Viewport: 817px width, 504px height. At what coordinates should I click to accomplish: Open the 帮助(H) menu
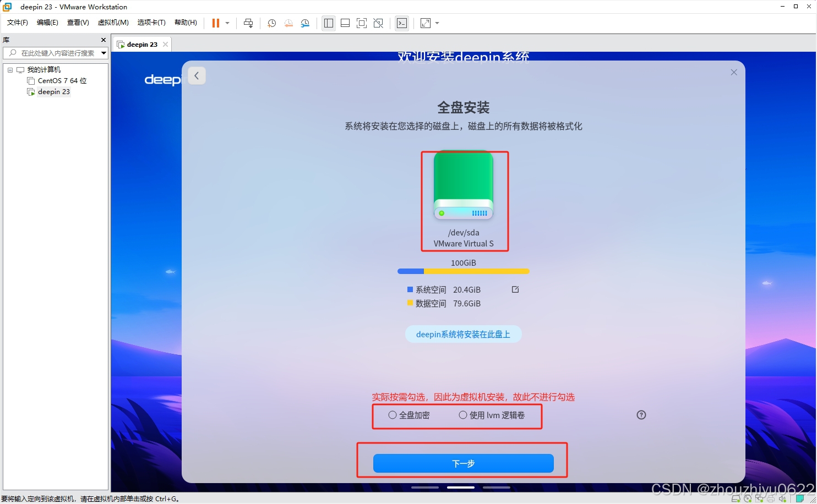coord(186,23)
